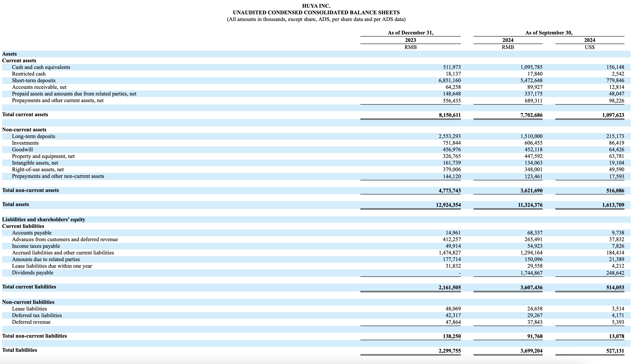
Task: Click the 'Accounts receivable, net' row label
Action: click(39, 87)
